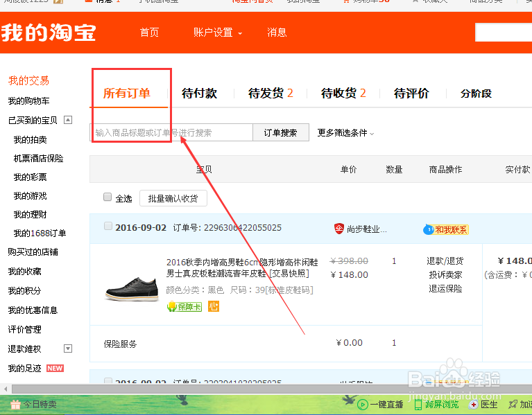Click the 尚步鞋业 shop shield icon
This screenshot has width=532, height=415.
pos(339,229)
